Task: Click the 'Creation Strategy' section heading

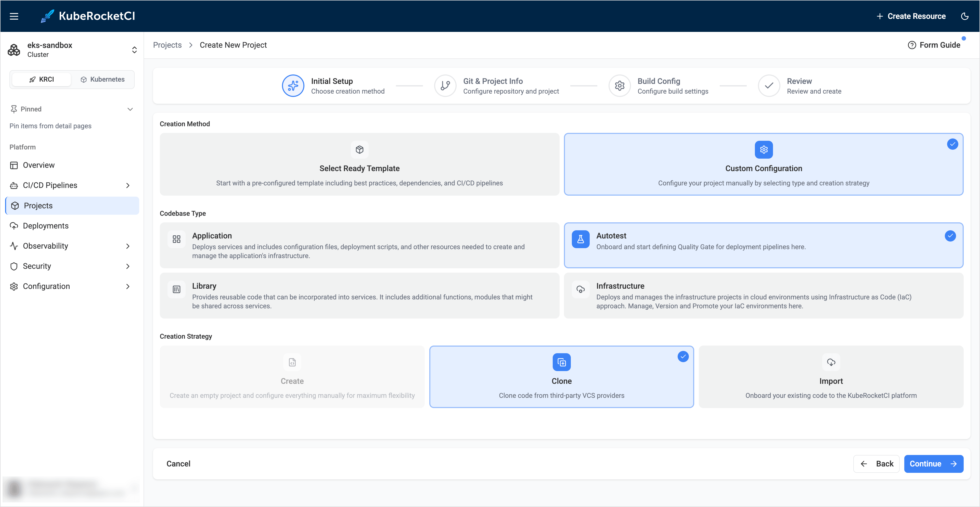Action: 186,336
